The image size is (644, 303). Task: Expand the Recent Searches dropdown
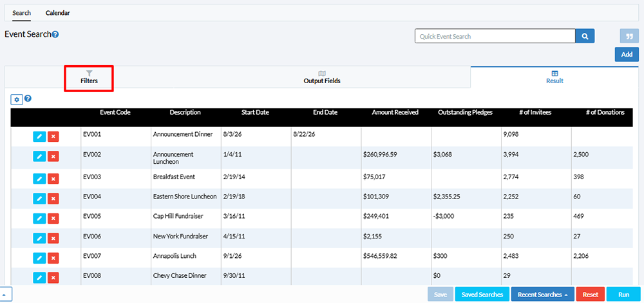[542, 295]
